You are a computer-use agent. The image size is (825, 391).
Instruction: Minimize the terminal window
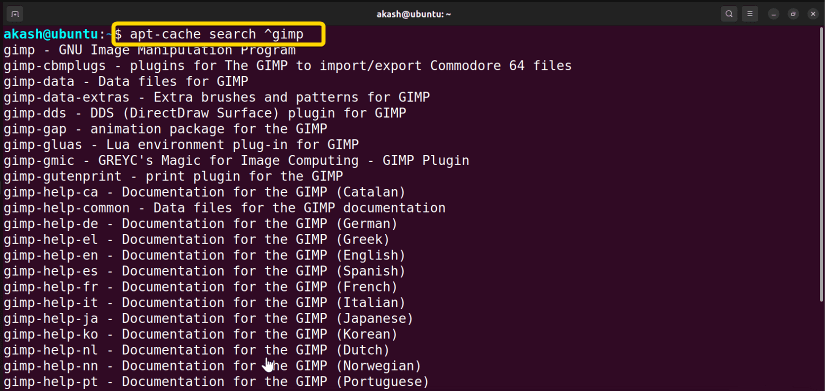773,14
